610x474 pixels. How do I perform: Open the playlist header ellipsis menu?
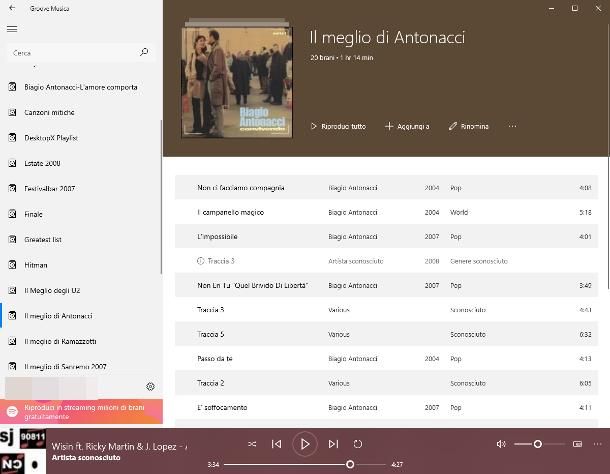(x=512, y=126)
